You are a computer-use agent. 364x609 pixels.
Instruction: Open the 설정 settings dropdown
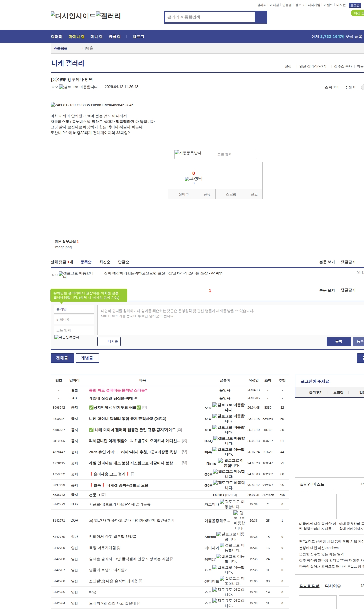(288, 66)
